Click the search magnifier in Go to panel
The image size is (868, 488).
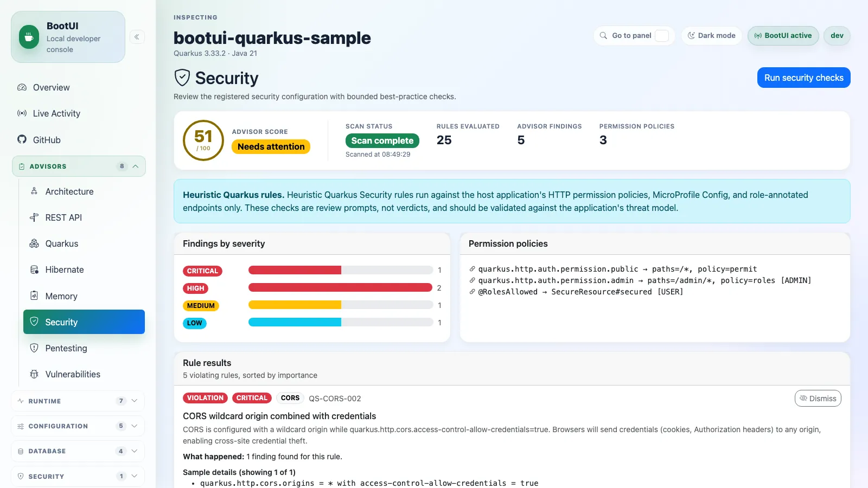pos(603,36)
